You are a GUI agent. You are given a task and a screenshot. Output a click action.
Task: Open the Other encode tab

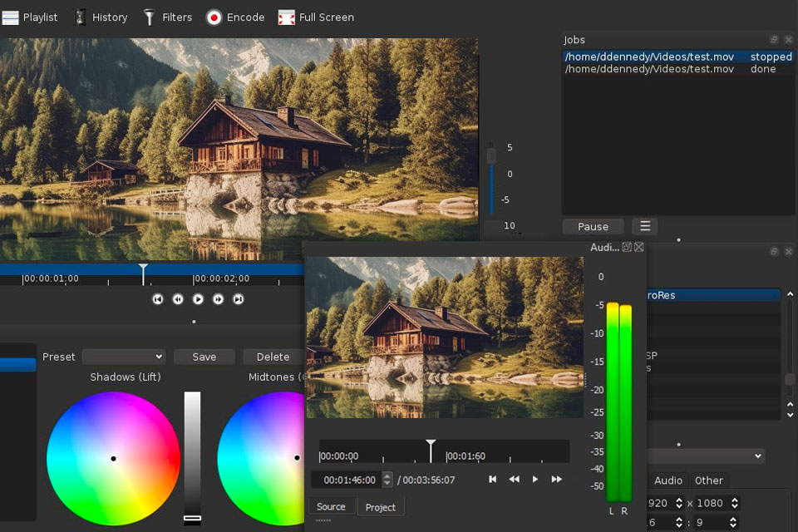(708, 480)
